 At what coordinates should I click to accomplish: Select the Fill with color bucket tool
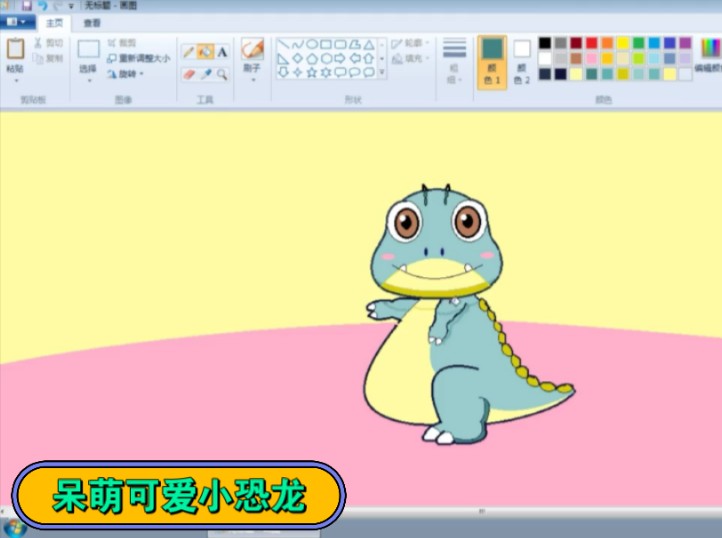(x=205, y=52)
